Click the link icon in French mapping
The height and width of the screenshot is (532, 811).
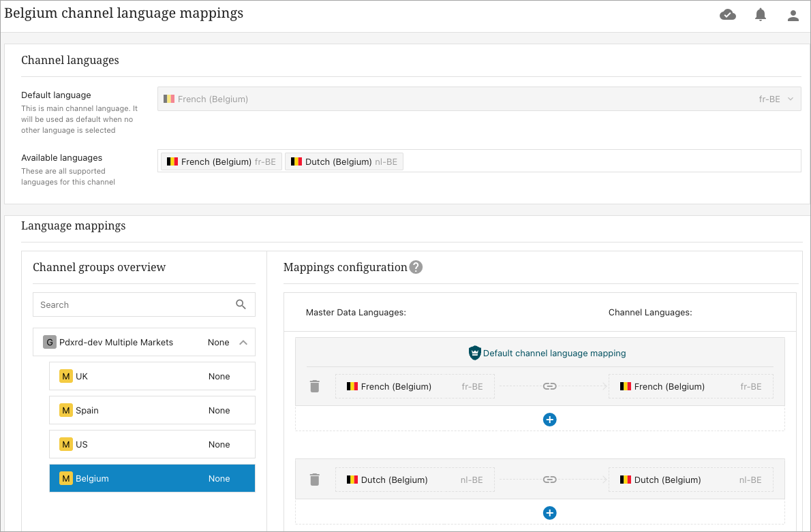pyautogui.click(x=550, y=386)
